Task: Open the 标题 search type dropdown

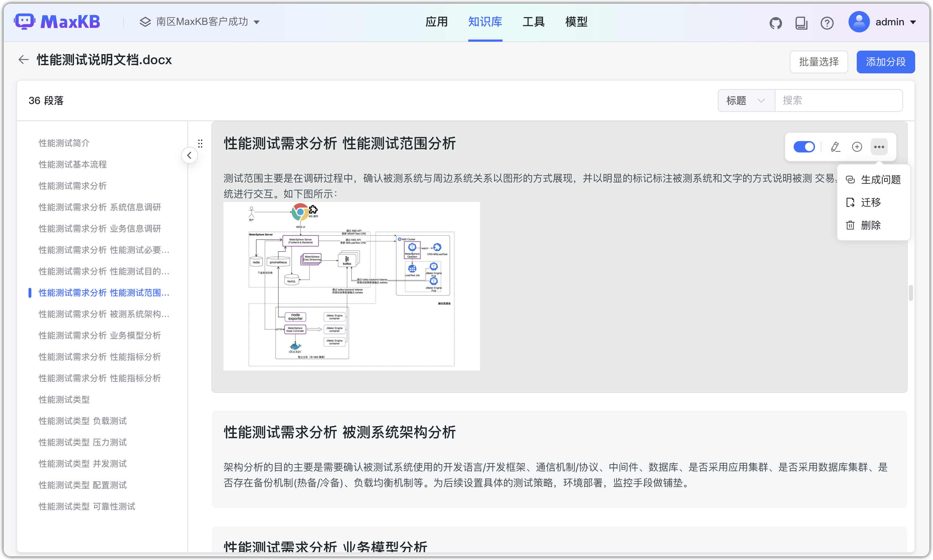Action: point(746,100)
